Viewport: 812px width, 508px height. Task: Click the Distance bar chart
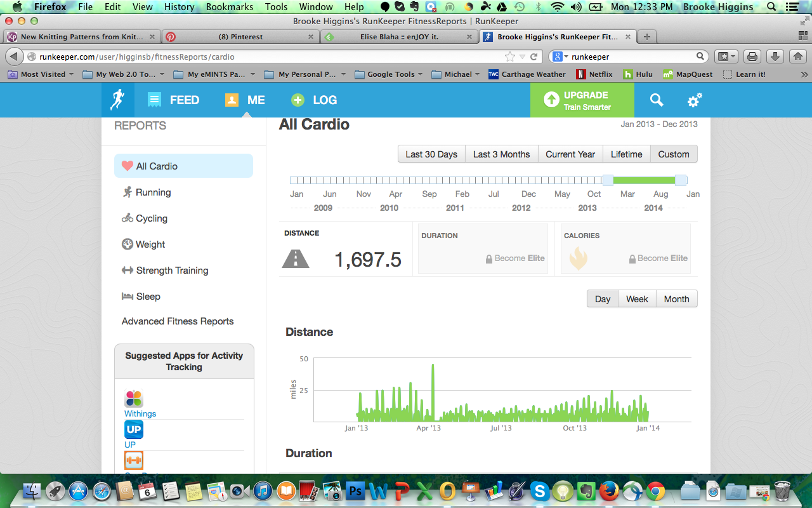click(502, 390)
